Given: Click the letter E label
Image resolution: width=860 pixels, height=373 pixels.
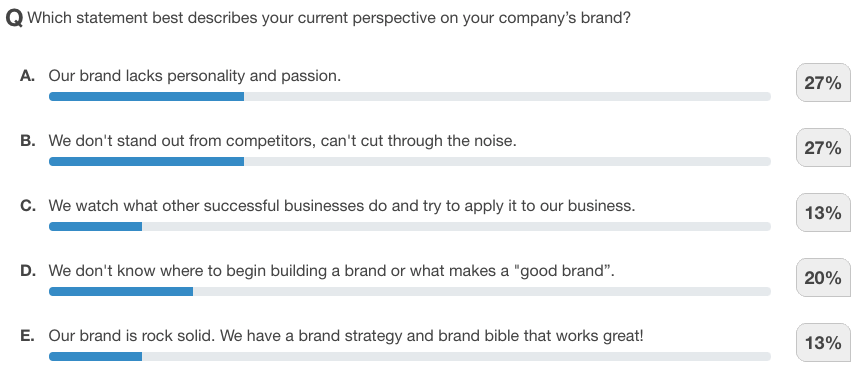Looking at the screenshot, I should (27, 336).
